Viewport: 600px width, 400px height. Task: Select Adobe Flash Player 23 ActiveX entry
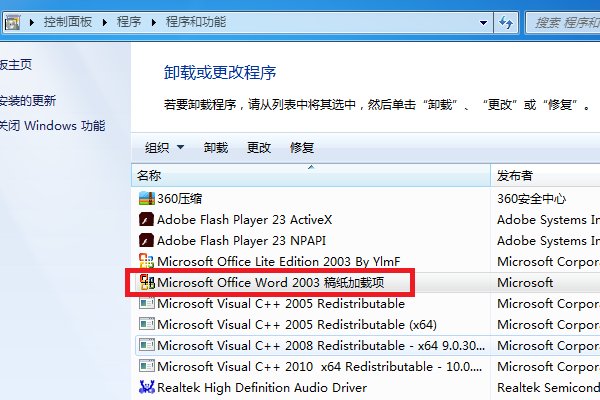[245, 220]
